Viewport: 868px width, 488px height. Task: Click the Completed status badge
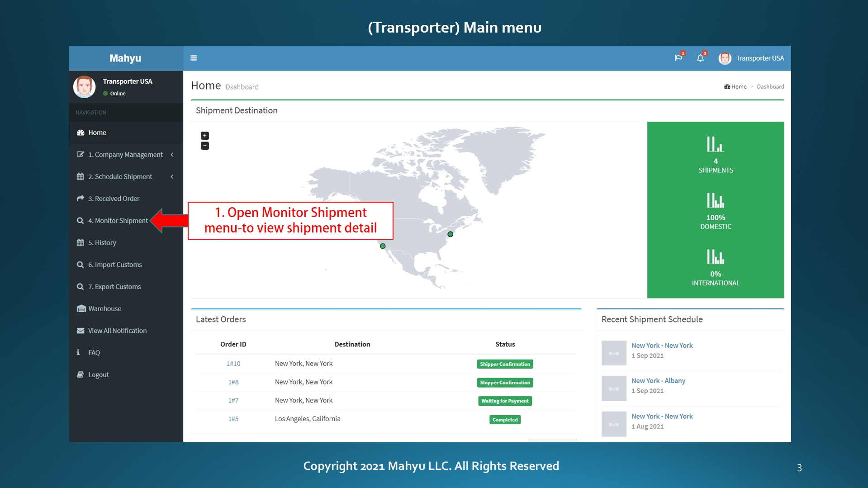click(x=505, y=420)
